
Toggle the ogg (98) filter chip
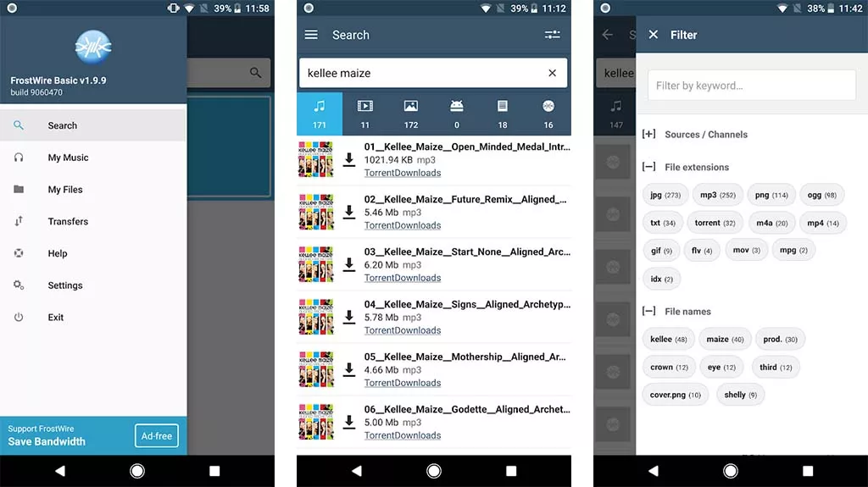point(822,195)
